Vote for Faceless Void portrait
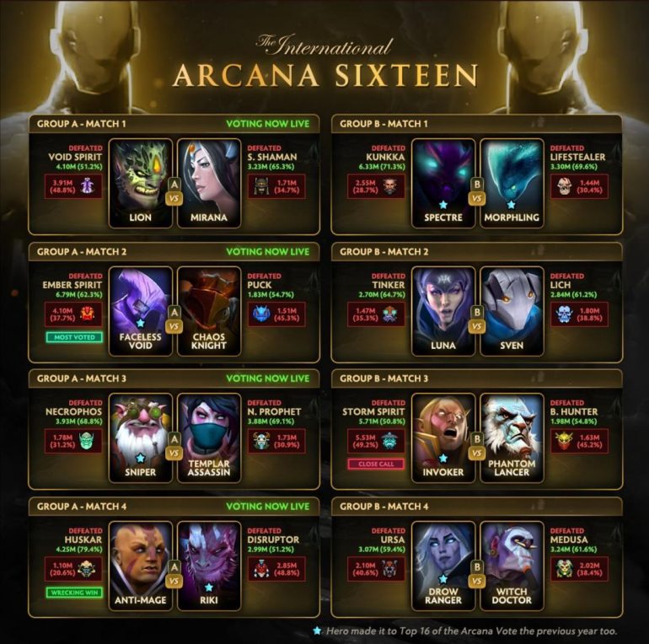The image size is (649, 644). pos(140,311)
